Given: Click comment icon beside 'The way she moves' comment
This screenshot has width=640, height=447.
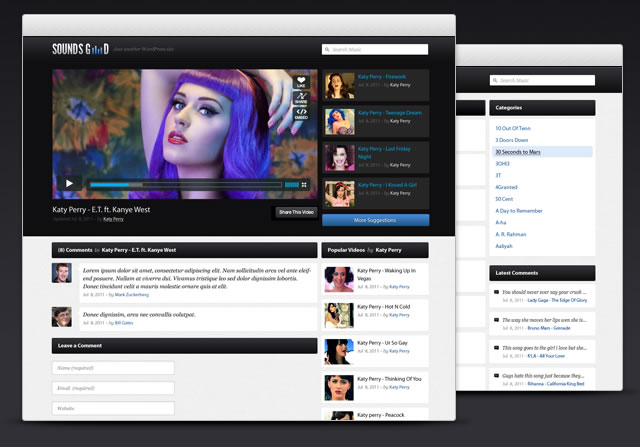Looking at the screenshot, I should pos(496,320).
